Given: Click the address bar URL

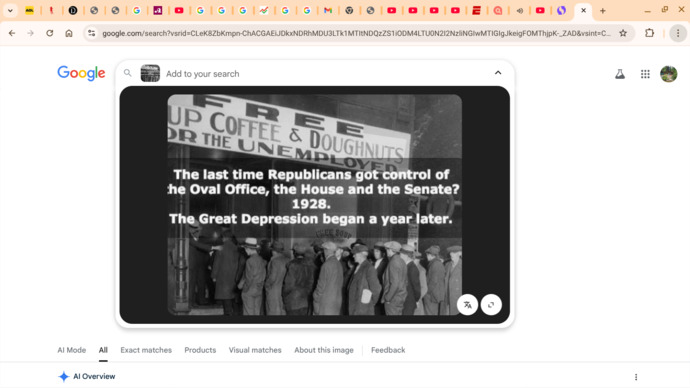Looking at the screenshot, I should (x=356, y=33).
